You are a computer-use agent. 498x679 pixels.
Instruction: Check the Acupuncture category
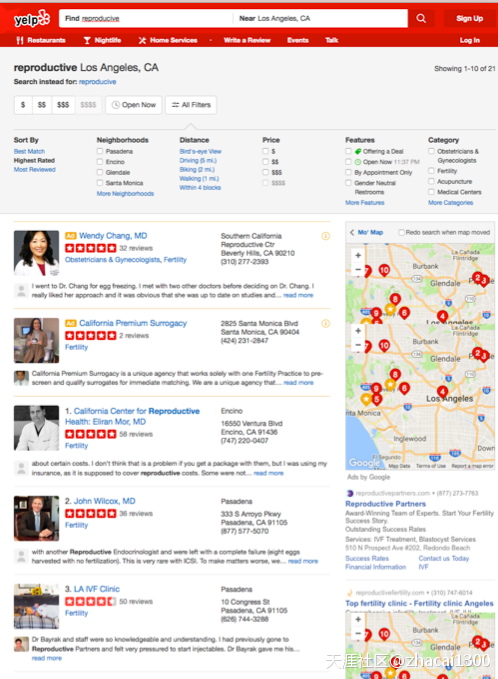(x=431, y=181)
